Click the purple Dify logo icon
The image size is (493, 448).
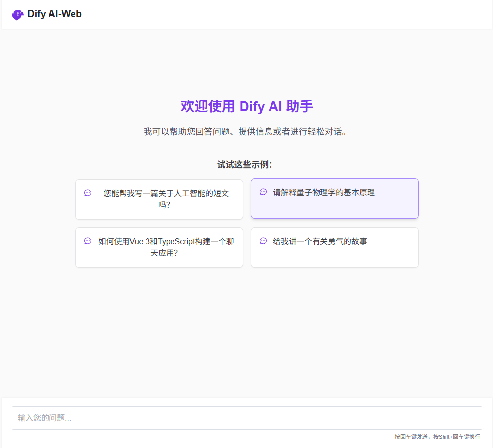click(18, 15)
